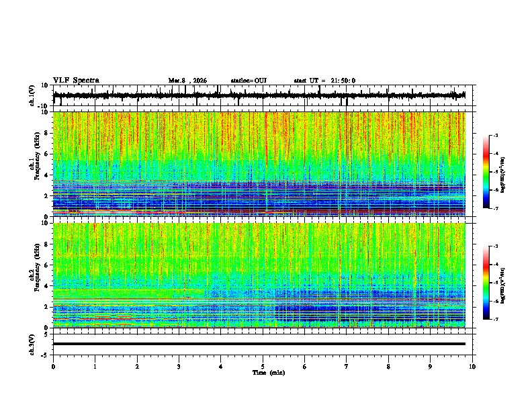Click the "6" kHz tick of ch.1 spectrogram
This screenshot has width=532, height=411.
point(46,154)
